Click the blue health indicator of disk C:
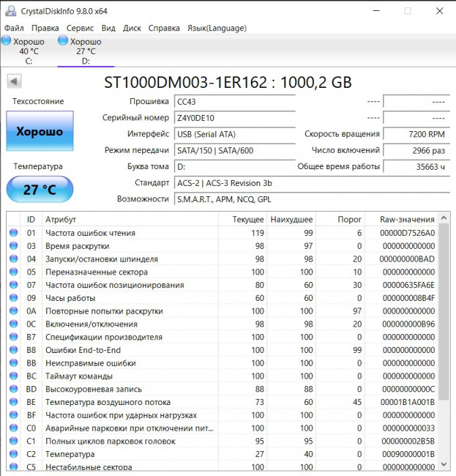 click(x=7, y=40)
